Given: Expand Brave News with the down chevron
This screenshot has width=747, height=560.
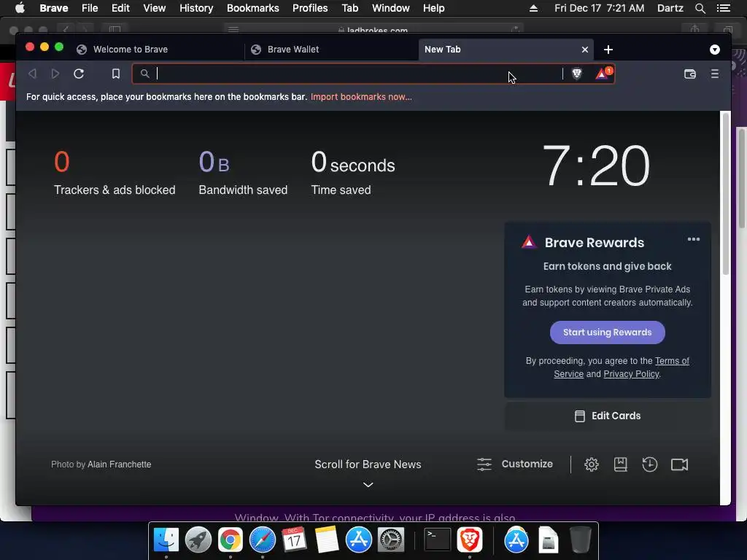Looking at the screenshot, I should point(368,485).
